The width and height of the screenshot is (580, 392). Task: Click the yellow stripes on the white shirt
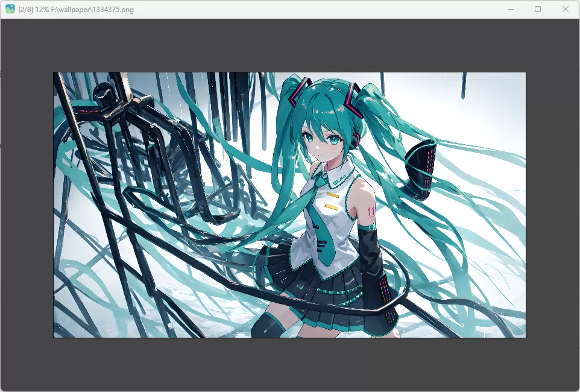(x=332, y=201)
